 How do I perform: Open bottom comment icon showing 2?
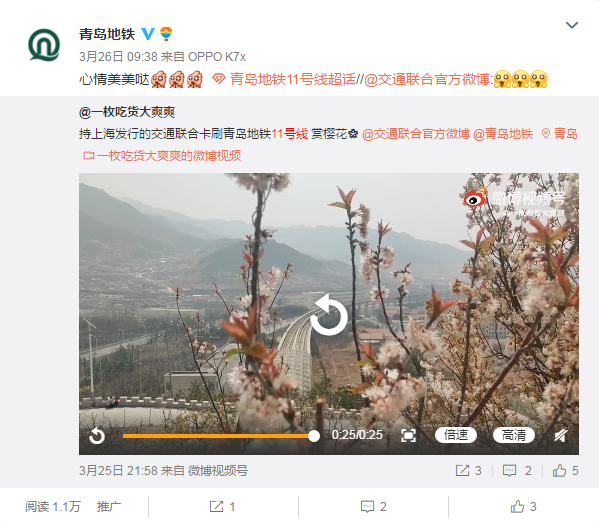coord(374,507)
